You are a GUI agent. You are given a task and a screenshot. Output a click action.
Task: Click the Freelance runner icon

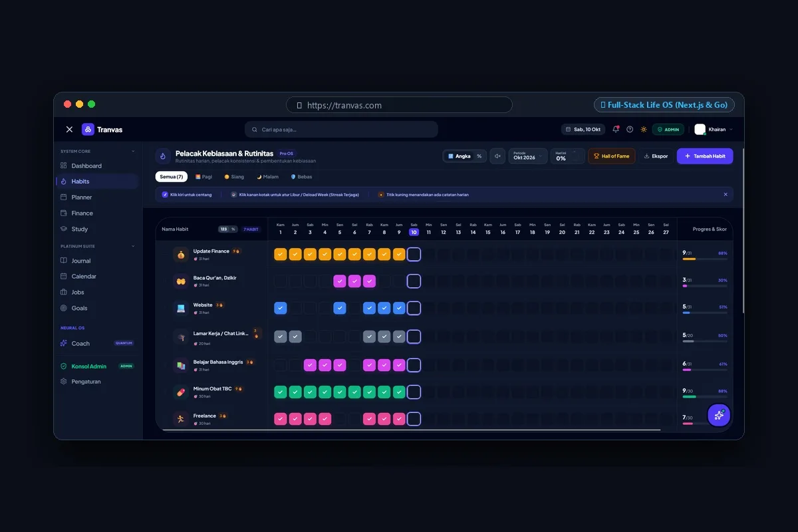[x=180, y=419]
